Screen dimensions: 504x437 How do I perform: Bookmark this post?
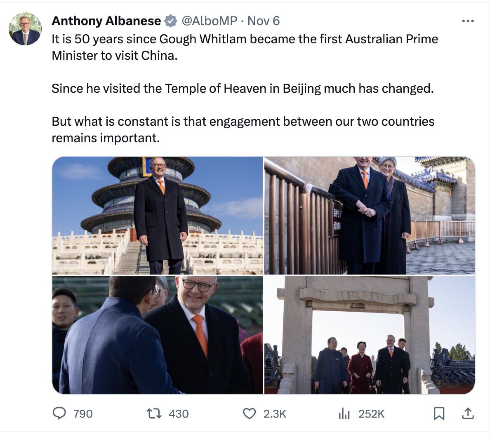439,414
